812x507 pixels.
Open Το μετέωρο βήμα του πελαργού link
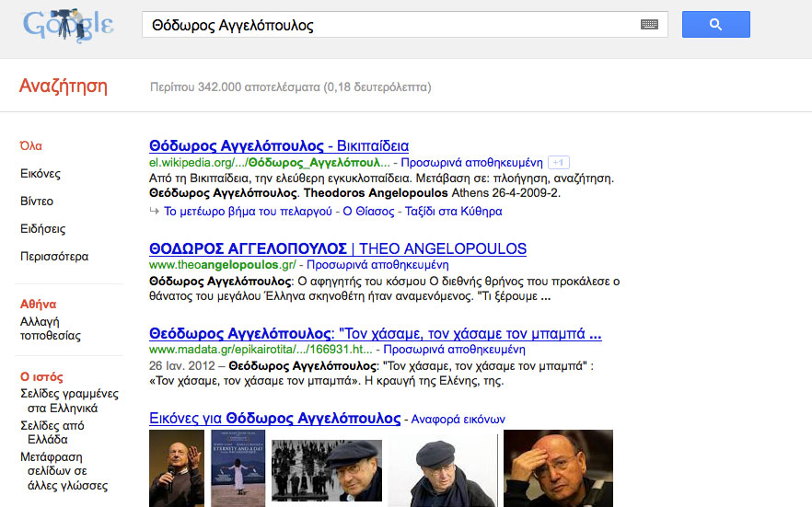coord(248,211)
